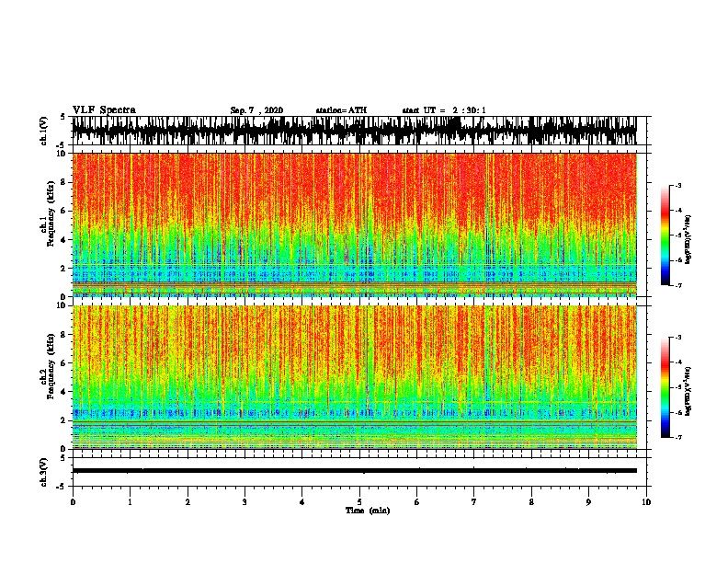This screenshot has width=728, height=563.
Task: Click inside the ch.2 spectrogram panel
Action: tap(354, 377)
